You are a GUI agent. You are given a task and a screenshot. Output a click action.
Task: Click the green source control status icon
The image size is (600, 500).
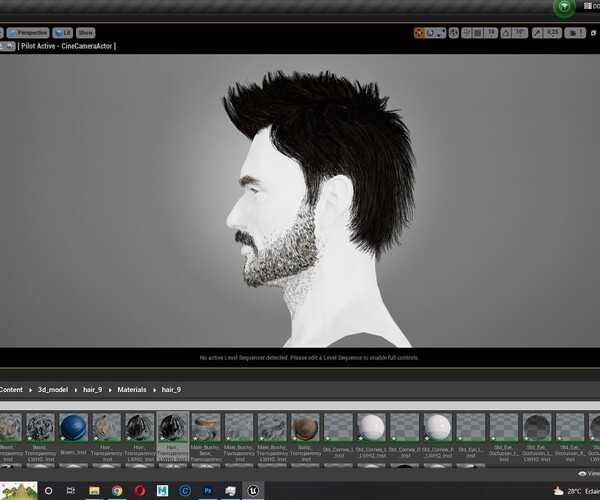point(564,7)
